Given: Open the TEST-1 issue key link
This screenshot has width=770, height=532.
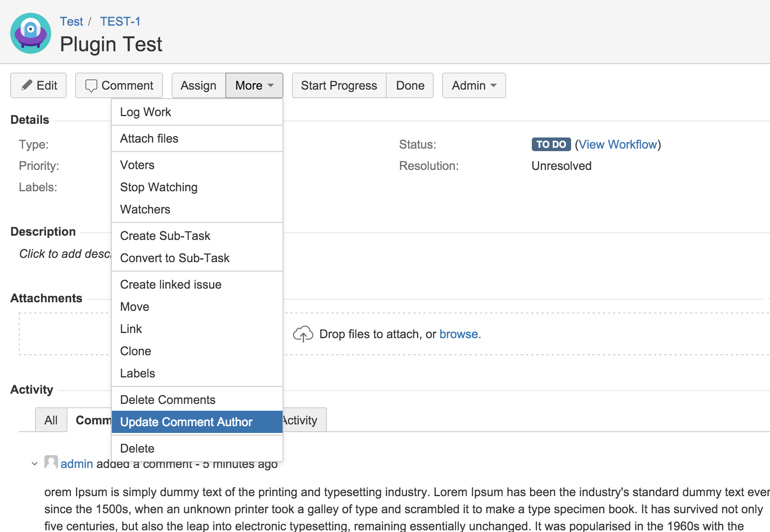Looking at the screenshot, I should [120, 21].
